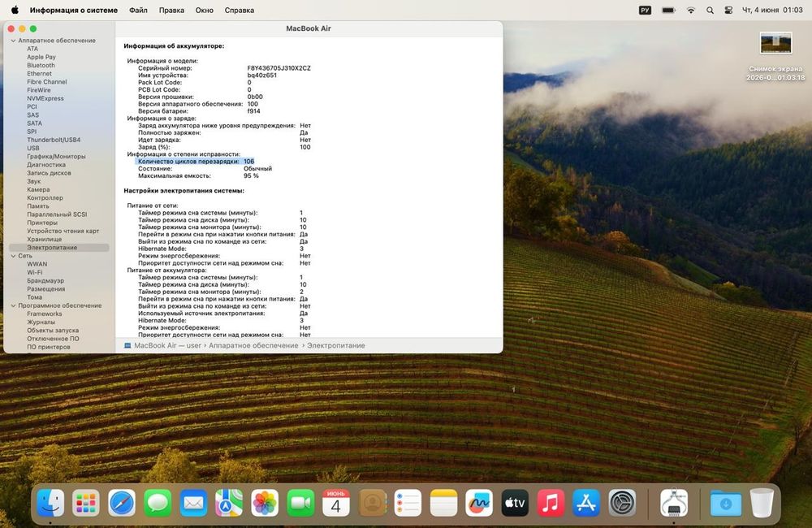Select Журналы in the sidebar

tap(41, 322)
